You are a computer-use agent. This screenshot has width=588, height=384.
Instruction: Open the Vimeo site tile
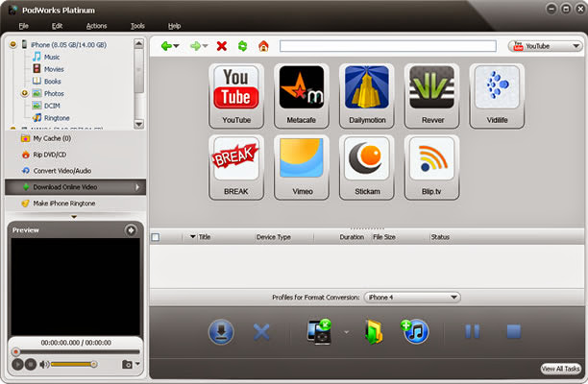301,165
